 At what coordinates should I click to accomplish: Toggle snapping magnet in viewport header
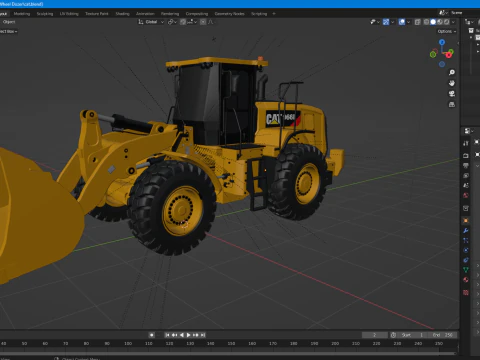(183, 22)
